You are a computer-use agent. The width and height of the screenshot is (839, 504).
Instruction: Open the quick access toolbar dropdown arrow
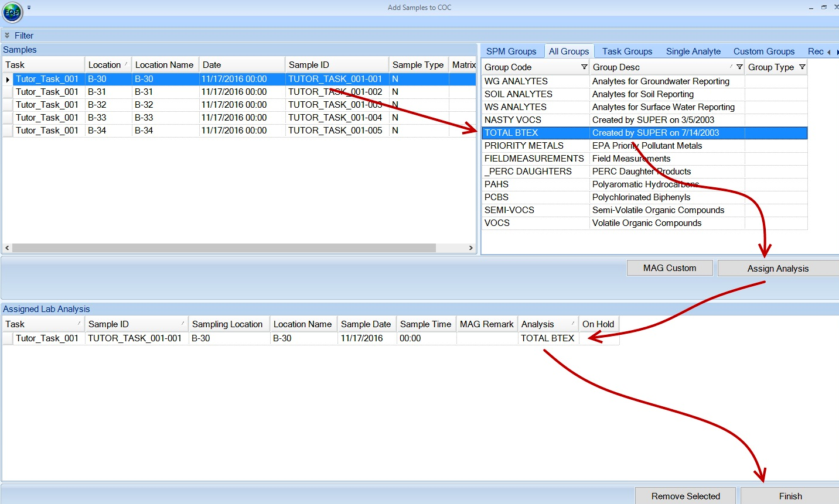pos(29,8)
